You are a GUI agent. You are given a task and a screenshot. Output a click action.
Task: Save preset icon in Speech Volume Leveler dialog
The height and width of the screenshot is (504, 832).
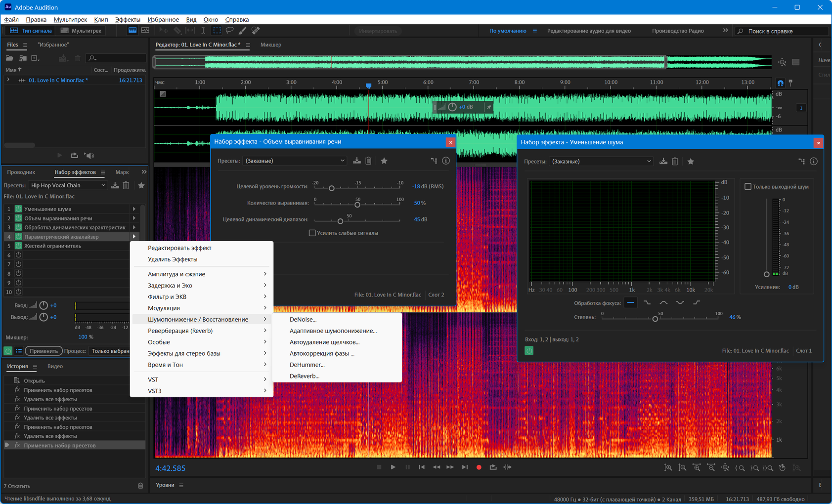pyautogui.click(x=357, y=161)
